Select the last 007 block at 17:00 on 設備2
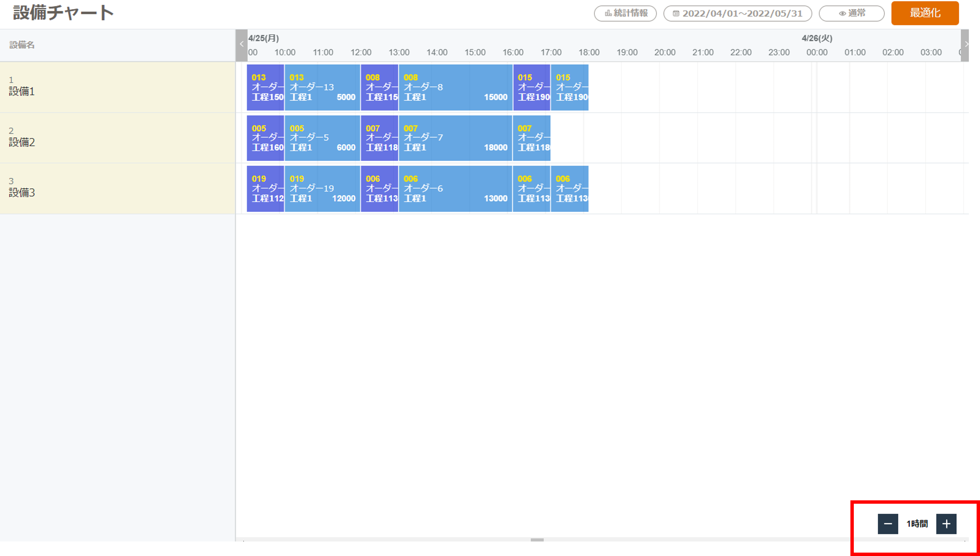The image size is (980, 556). tap(531, 138)
